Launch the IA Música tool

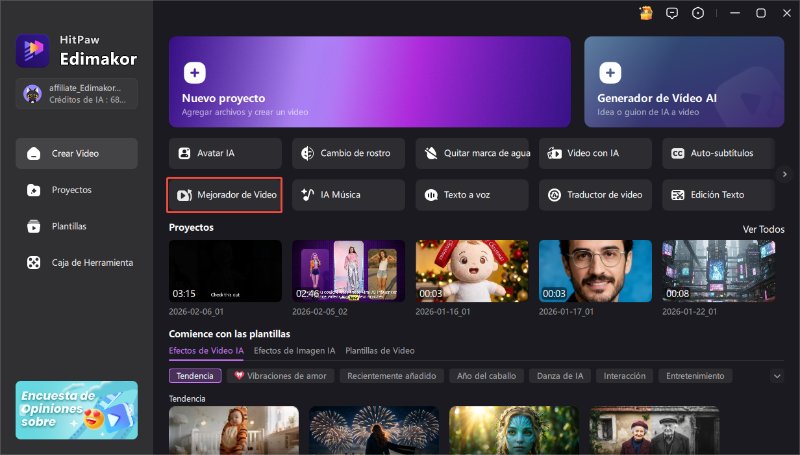(x=348, y=194)
